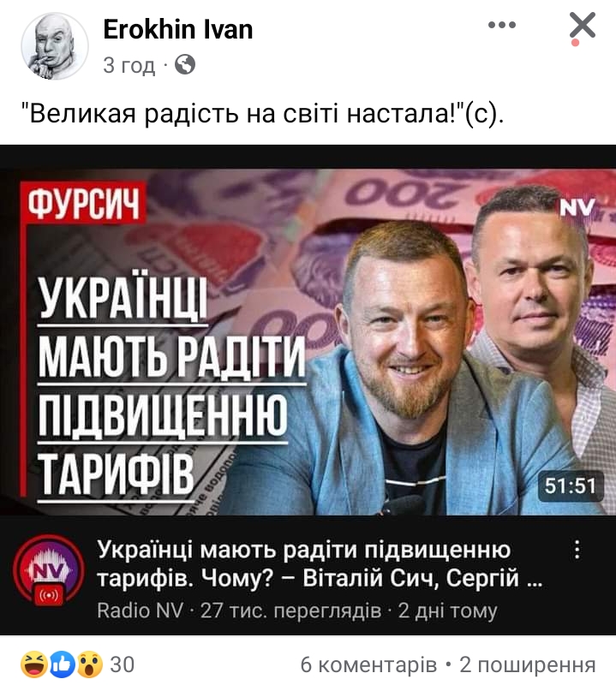Screen dimensions: 616x685
Task: Click the laughing Haha reaction emoji
Action: [34, 664]
